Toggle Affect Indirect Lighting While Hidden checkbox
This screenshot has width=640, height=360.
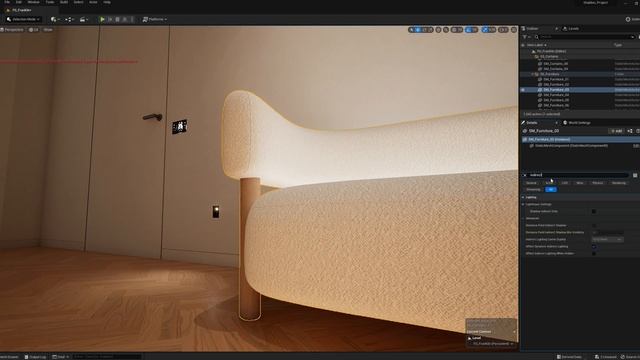coord(594,253)
